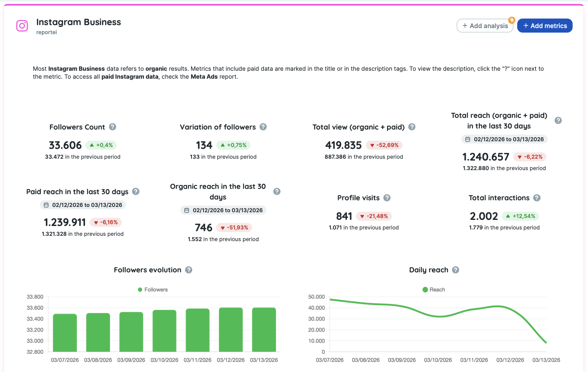Screen dimensions: 588x372
Task: Click the Add metrics button
Action: pyautogui.click(x=545, y=26)
